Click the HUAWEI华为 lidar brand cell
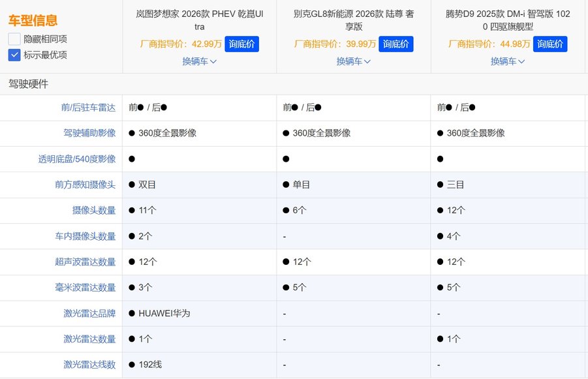The height and width of the screenshot is (379, 588). point(164,313)
